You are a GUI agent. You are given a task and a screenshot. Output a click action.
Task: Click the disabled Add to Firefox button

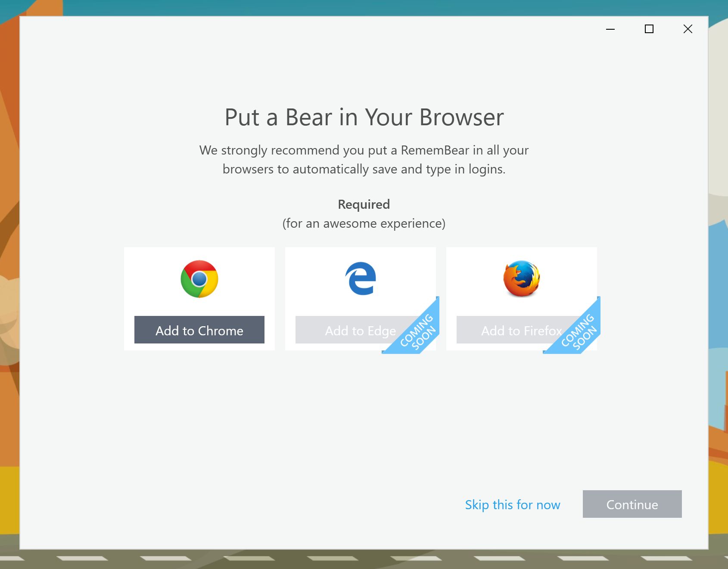coord(522,330)
